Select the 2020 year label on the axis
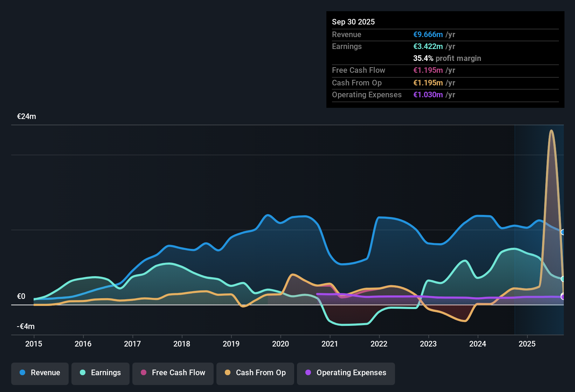This screenshot has height=392, width=575. coord(280,344)
